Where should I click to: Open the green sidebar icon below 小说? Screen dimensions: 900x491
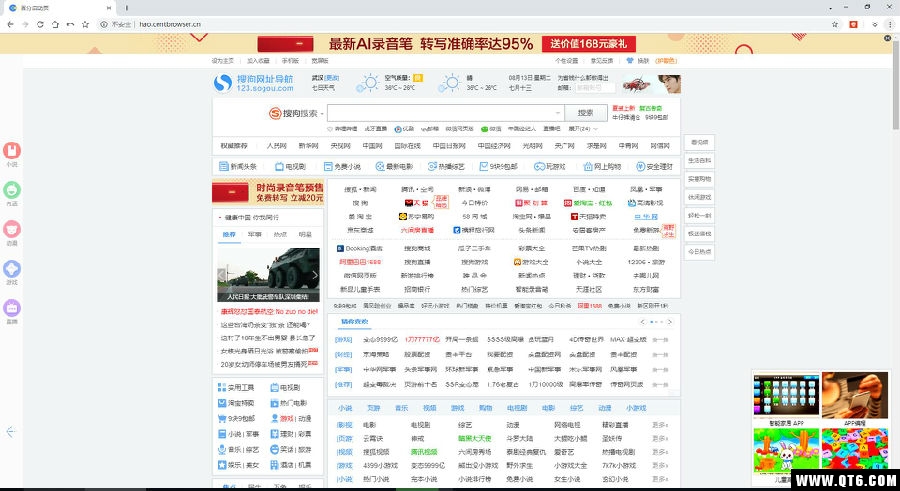click(x=12, y=190)
